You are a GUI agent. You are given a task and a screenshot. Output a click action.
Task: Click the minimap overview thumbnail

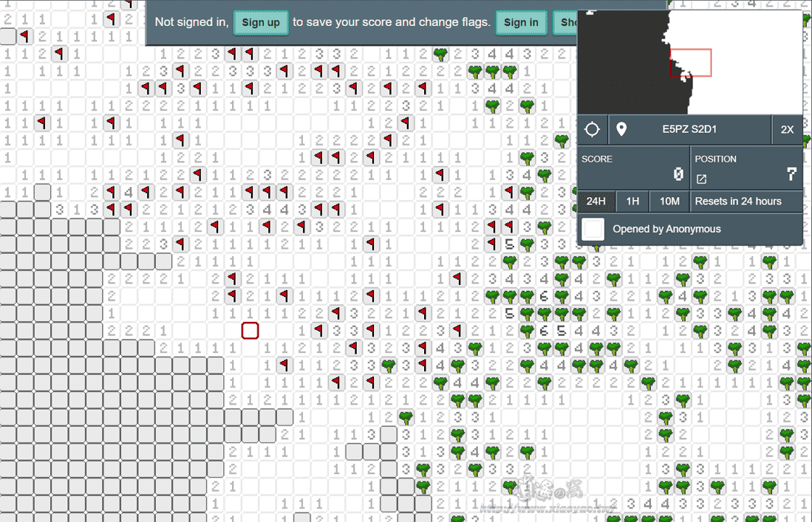(x=689, y=62)
